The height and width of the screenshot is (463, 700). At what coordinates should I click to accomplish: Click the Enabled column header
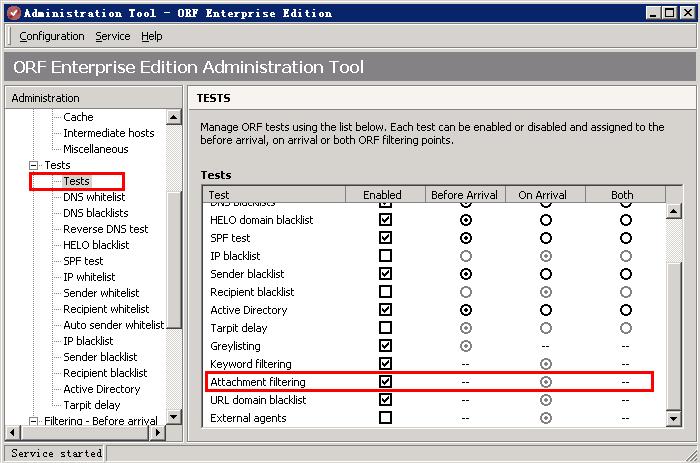click(382, 195)
